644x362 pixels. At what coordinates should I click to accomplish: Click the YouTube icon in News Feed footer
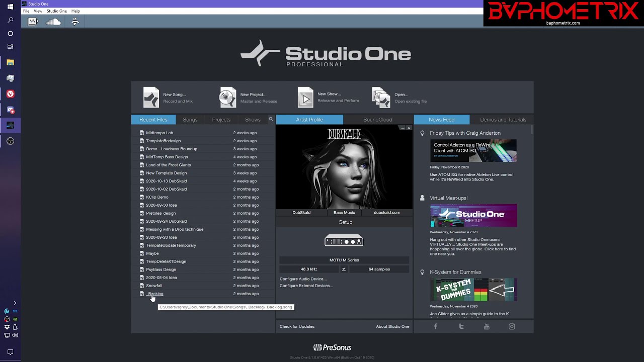(487, 326)
